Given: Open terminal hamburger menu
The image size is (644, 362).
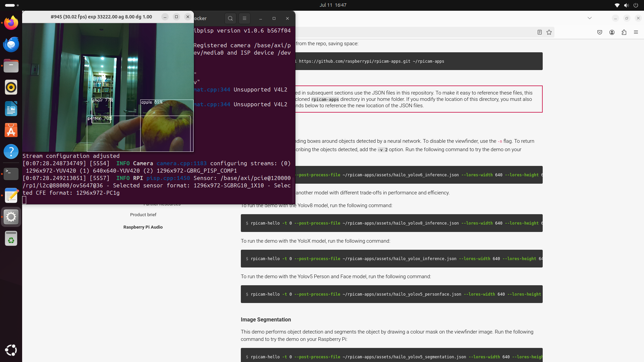Looking at the screenshot, I should coord(245,18).
